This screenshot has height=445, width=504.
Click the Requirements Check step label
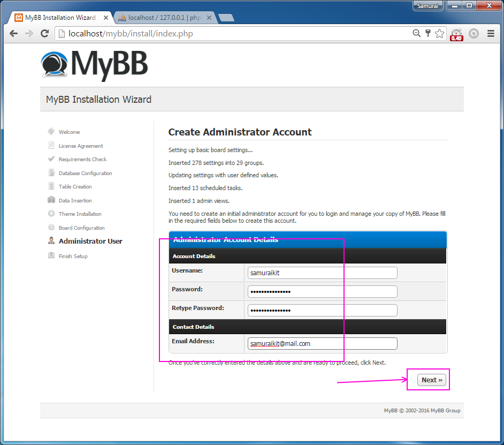point(82,159)
